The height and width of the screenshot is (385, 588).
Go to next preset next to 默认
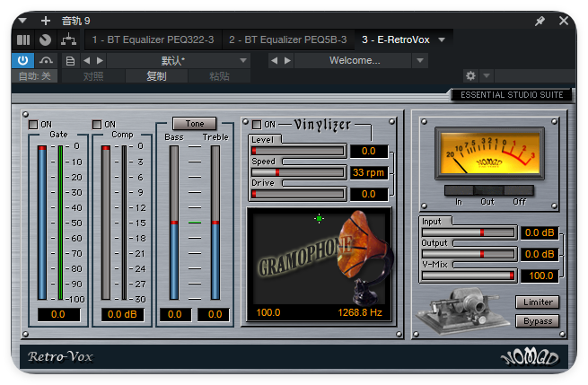[x=100, y=60]
